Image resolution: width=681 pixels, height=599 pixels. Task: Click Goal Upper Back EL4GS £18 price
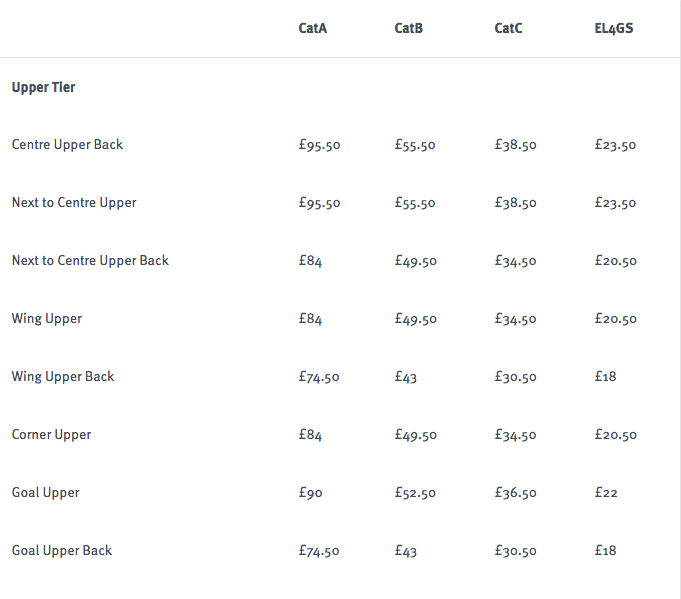(605, 550)
